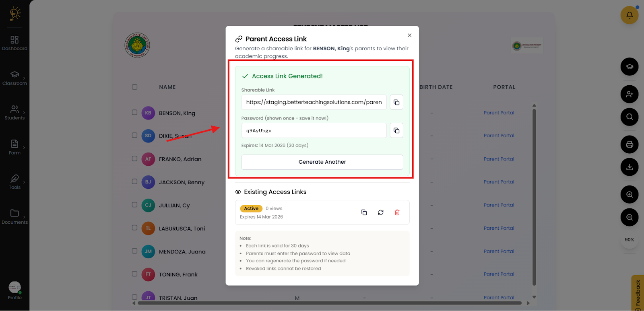Select the JACKSON, Benny row checkbox
The image size is (644, 311).
tap(134, 181)
